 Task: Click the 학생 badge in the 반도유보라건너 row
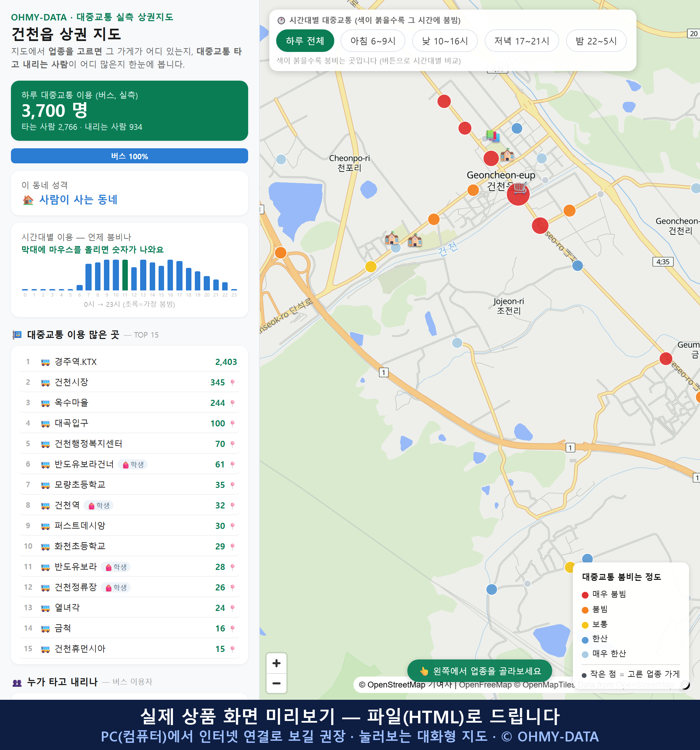click(133, 464)
